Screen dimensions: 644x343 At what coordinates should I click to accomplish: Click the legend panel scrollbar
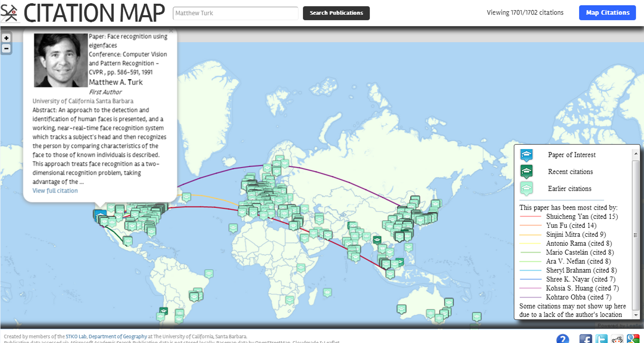(x=636, y=235)
